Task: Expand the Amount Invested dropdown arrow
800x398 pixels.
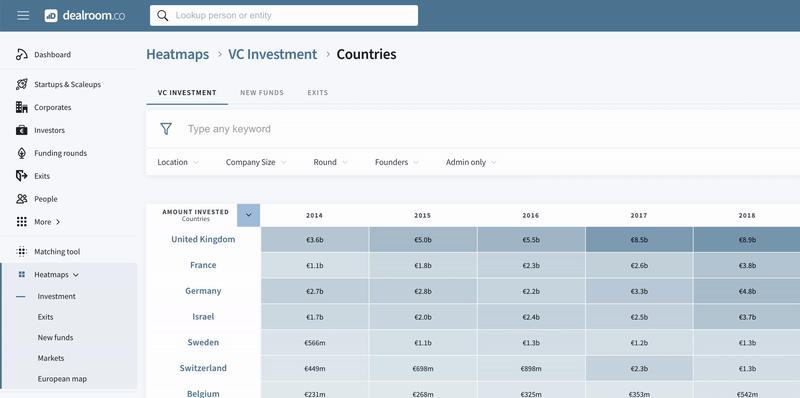Action: (248, 215)
